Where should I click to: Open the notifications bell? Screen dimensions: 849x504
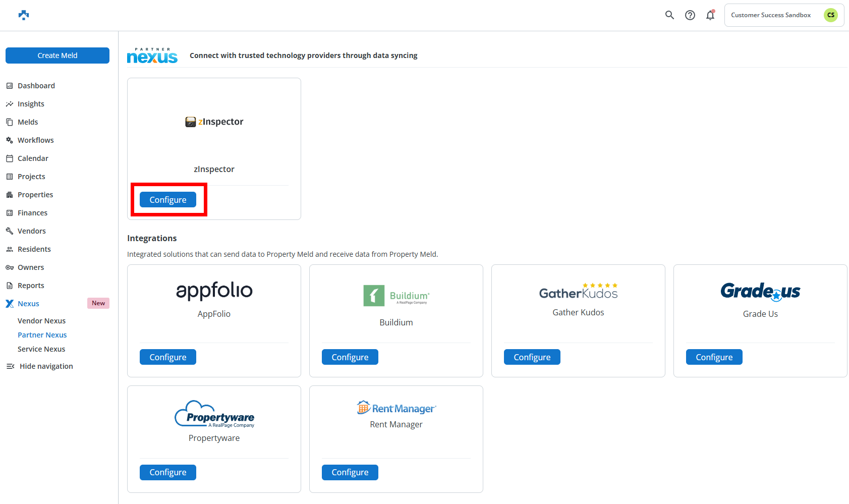(x=710, y=15)
